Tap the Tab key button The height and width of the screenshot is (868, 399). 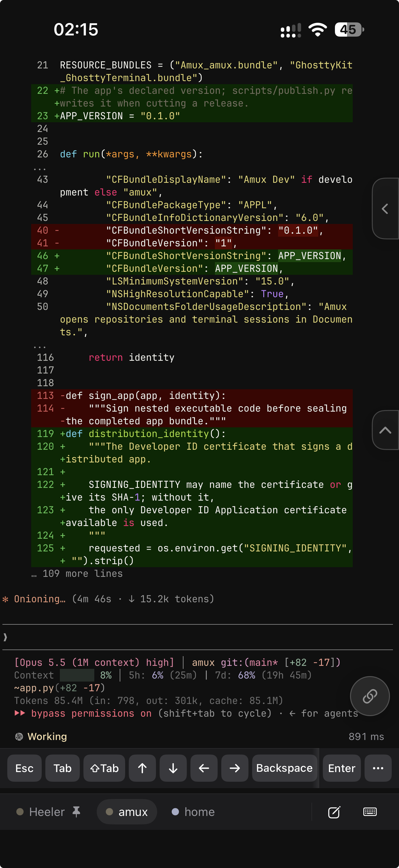click(63, 768)
